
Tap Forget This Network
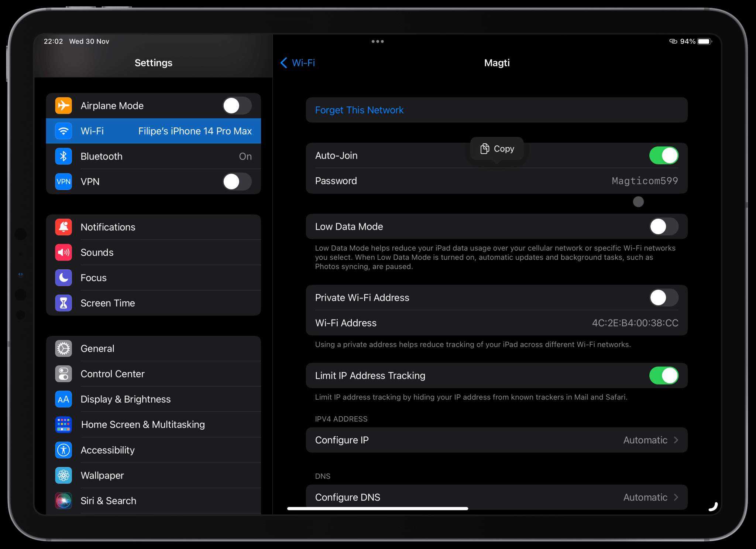tap(359, 110)
